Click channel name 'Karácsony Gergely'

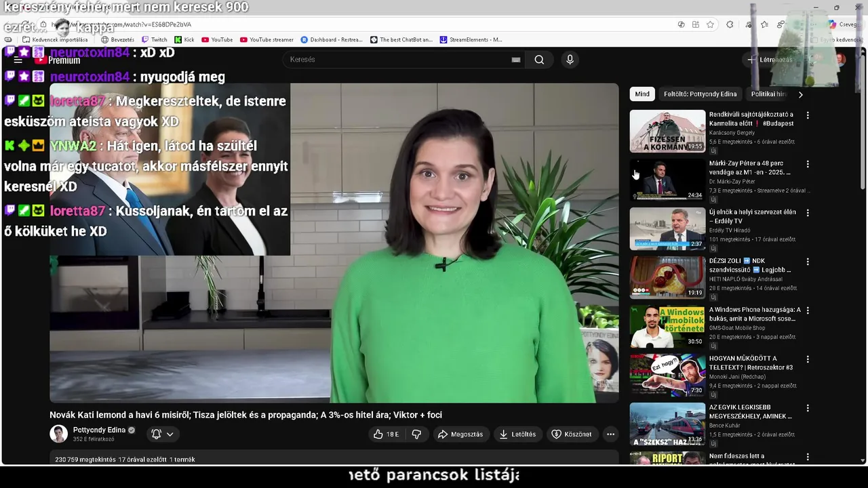click(732, 133)
